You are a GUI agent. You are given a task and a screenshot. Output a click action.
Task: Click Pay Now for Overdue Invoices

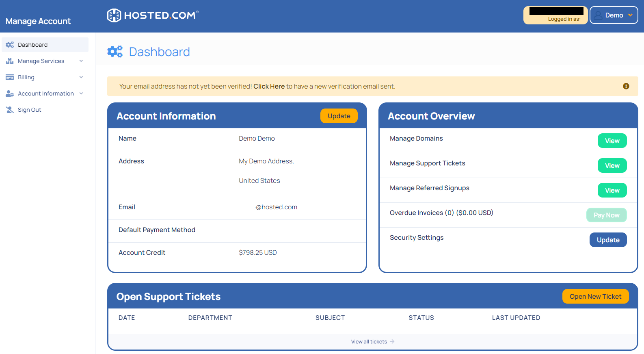607,215
